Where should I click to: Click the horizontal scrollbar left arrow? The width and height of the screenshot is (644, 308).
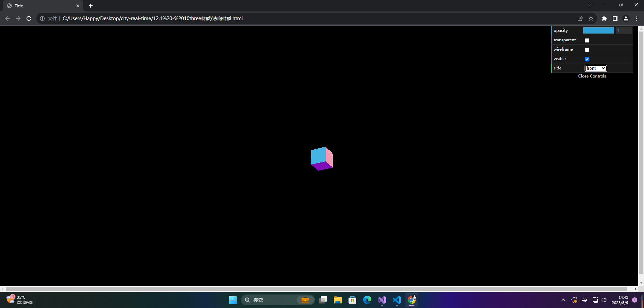[3, 289]
